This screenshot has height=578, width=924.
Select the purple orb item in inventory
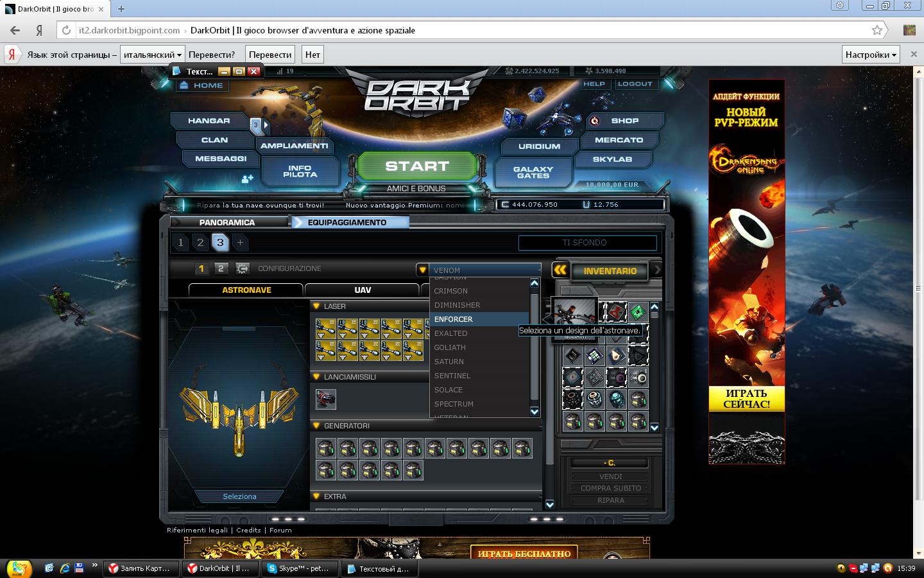615,378
